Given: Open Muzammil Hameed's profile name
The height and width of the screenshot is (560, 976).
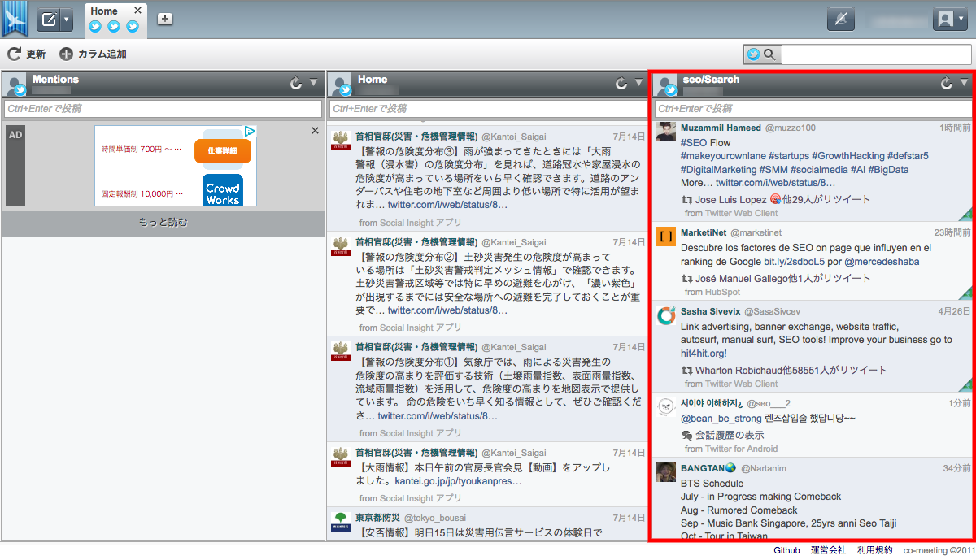Looking at the screenshot, I should (721, 128).
